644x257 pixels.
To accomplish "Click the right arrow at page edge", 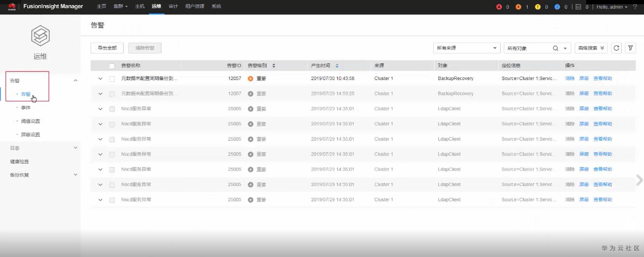I will pyautogui.click(x=639, y=180).
